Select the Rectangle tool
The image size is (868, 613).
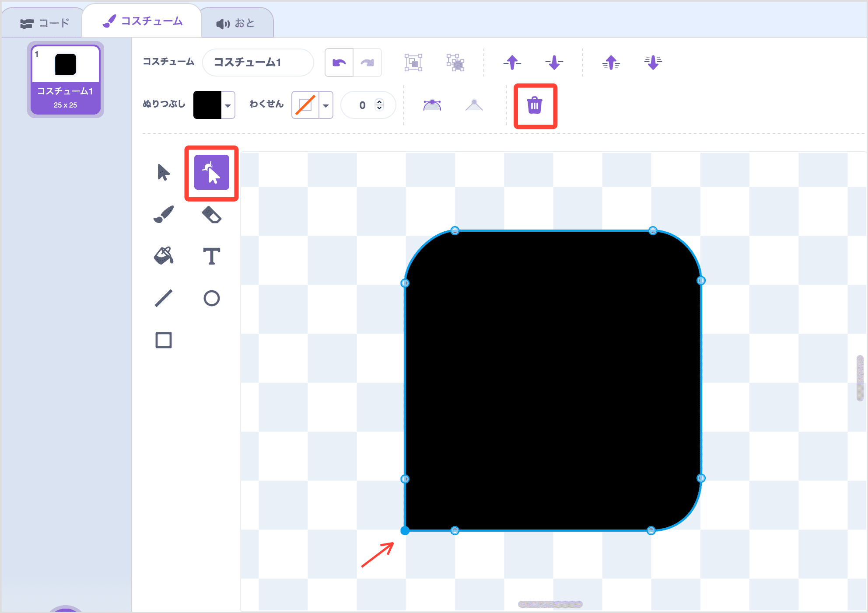coord(163,340)
